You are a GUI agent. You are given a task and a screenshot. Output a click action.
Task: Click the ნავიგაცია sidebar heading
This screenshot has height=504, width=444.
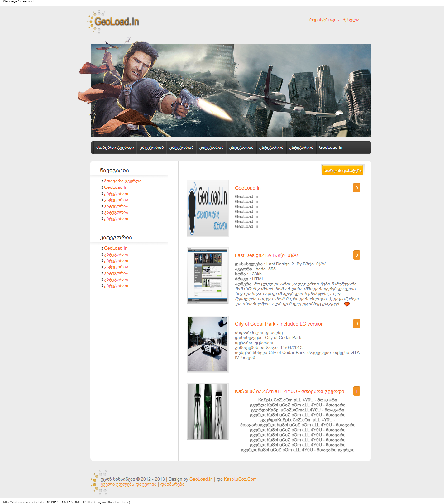pyautogui.click(x=114, y=171)
